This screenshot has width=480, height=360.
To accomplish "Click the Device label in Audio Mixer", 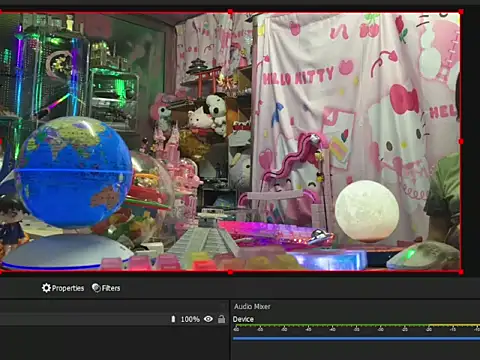I will pyautogui.click(x=243, y=319).
